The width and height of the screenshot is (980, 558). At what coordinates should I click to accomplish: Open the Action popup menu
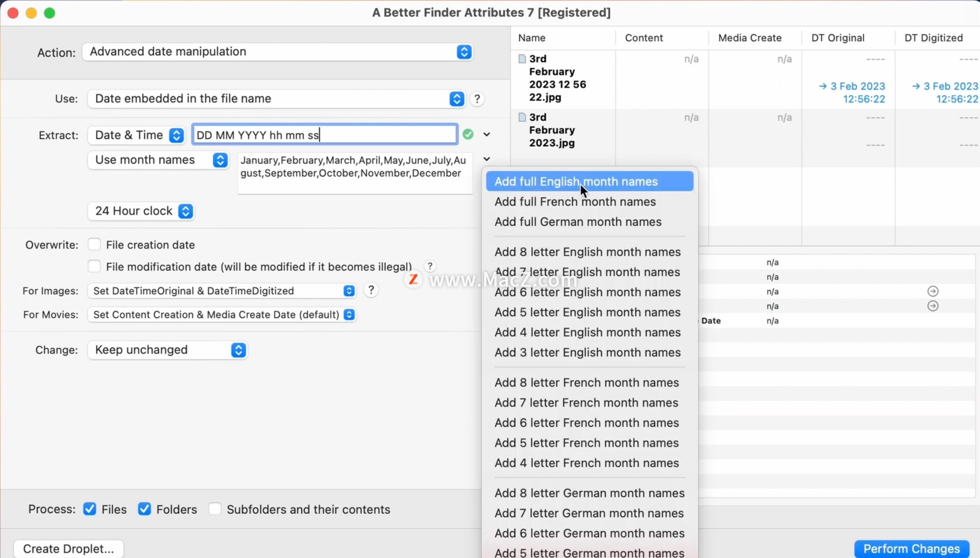coord(277,52)
